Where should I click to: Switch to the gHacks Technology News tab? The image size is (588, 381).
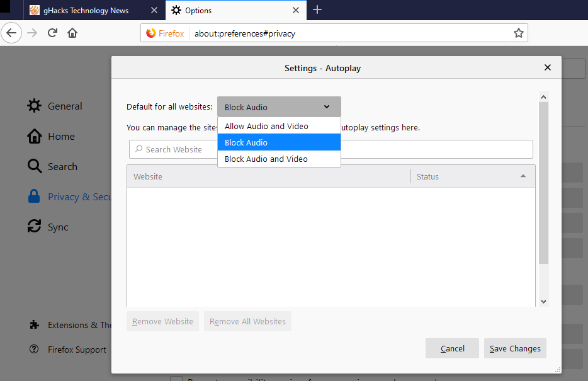(88, 10)
